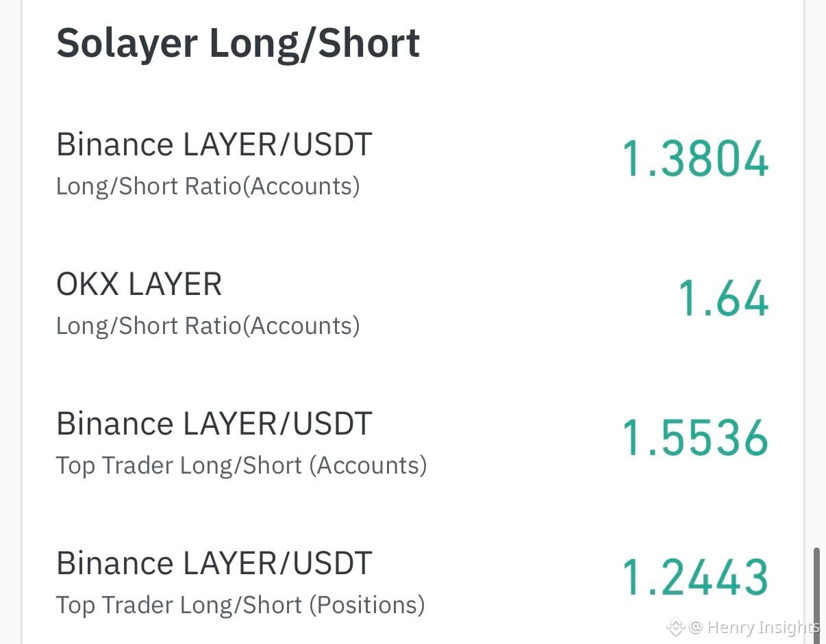Viewport: 826px width, 644px height.
Task: Click the Top Trader Long/Short (Accounts) subtitle
Action: click(242, 466)
